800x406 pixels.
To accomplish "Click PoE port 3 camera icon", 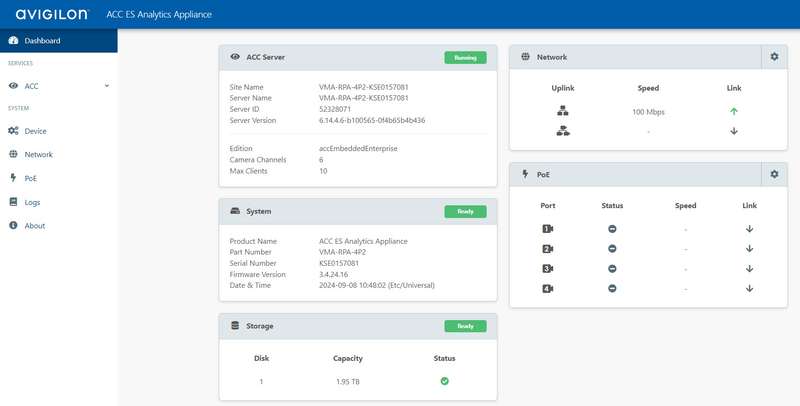I will 547,269.
